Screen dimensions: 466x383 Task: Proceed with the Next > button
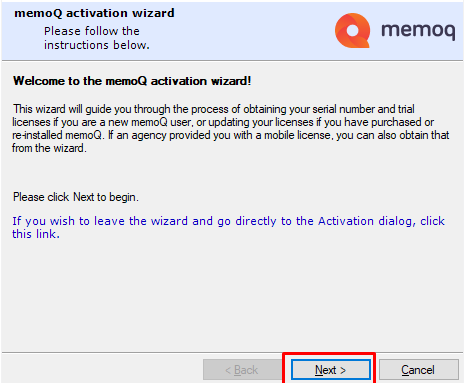pos(331,369)
